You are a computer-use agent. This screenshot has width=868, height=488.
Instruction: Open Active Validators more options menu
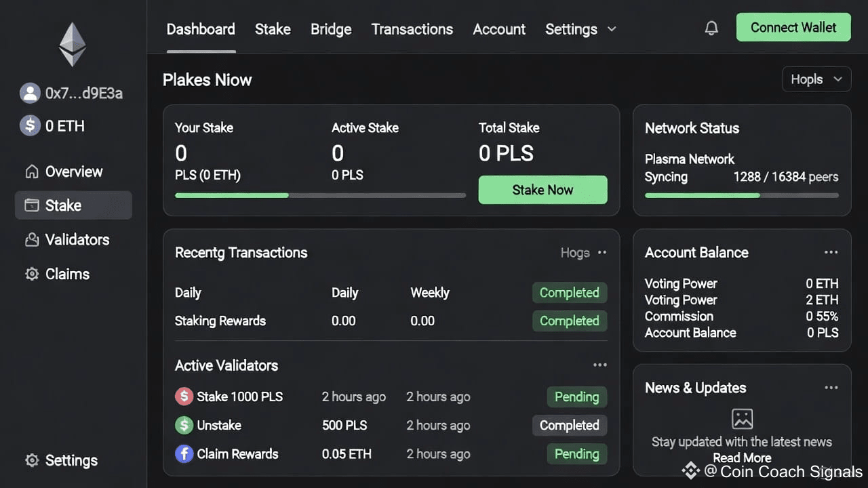pyautogui.click(x=599, y=365)
